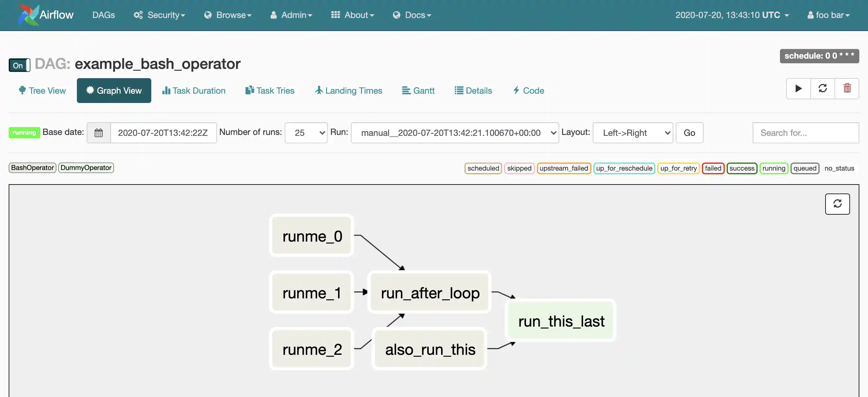Click the failed status color legend

pos(713,168)
